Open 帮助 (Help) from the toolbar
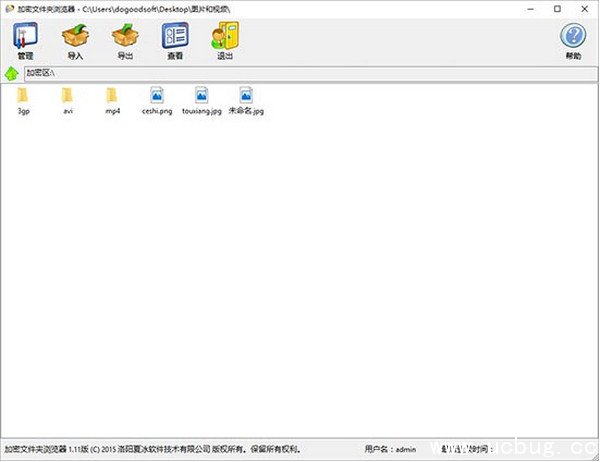 (x=572, y=40)
